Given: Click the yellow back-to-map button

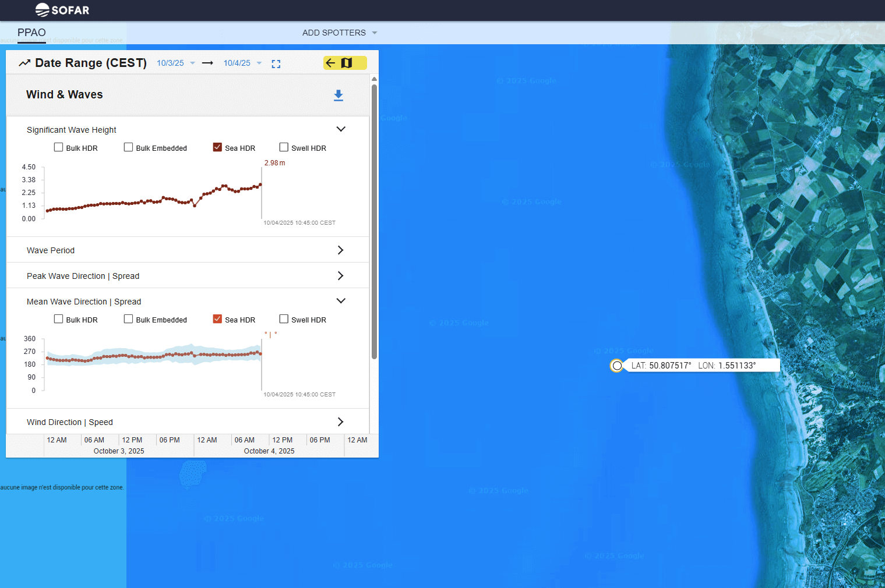Looking at the screenshot, I should pos(345,63).
